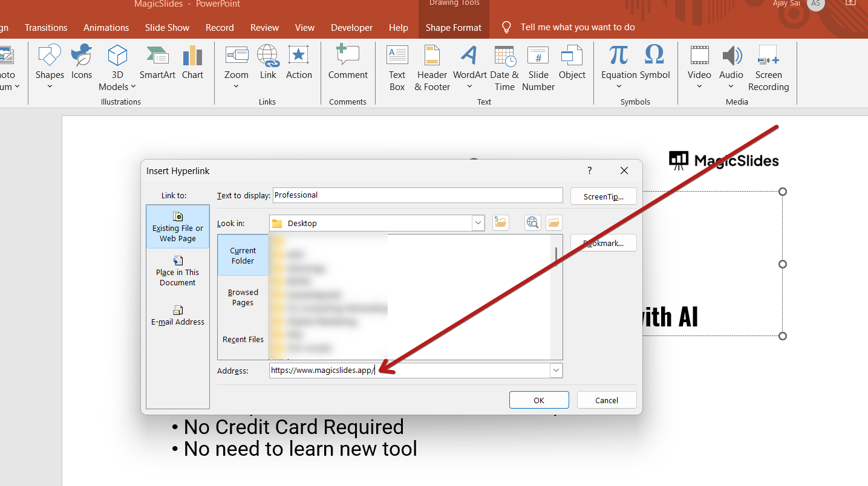Viewport: 868px width, 486px height.
Task: Expand the Look in Desktop dropdown
Action: pos(478,223)
